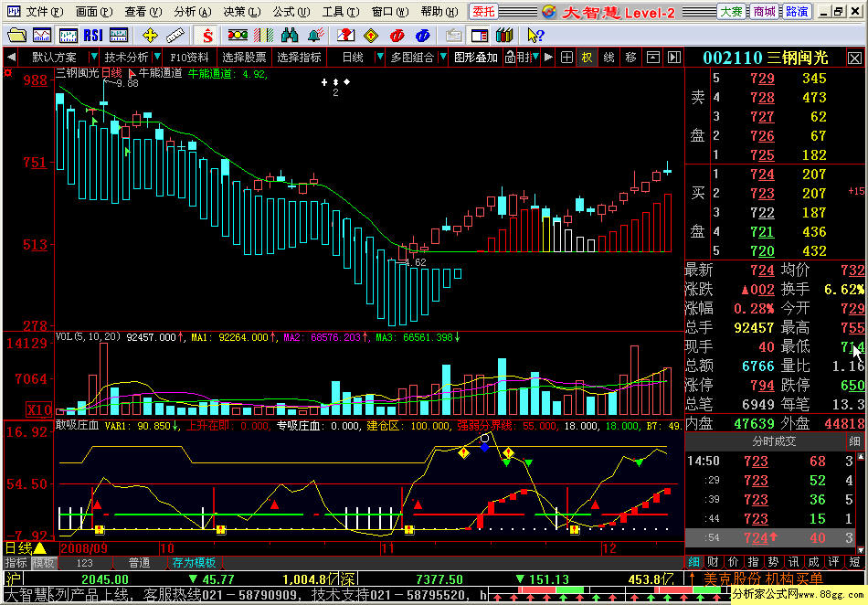Viewport: 868px width, 605px height.
Task: Open the 日线 period dropdown arrow
Action: pyautogui.click(x=380, y=57)
